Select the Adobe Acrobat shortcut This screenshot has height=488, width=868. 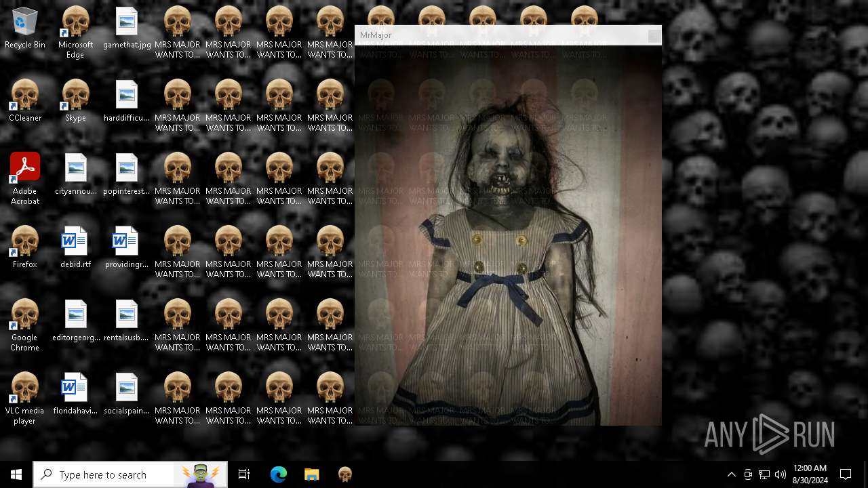pos(25,180)
